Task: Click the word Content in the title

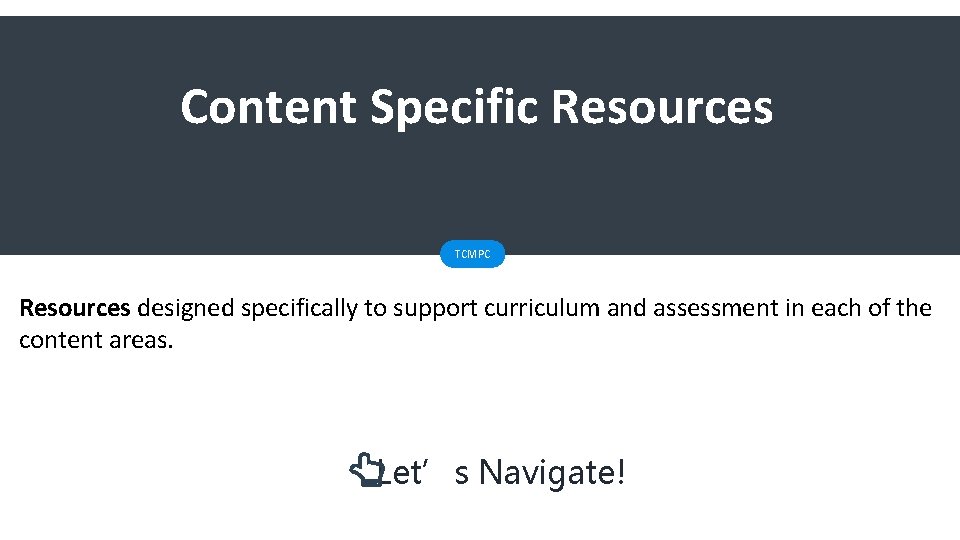Action: 268,106
